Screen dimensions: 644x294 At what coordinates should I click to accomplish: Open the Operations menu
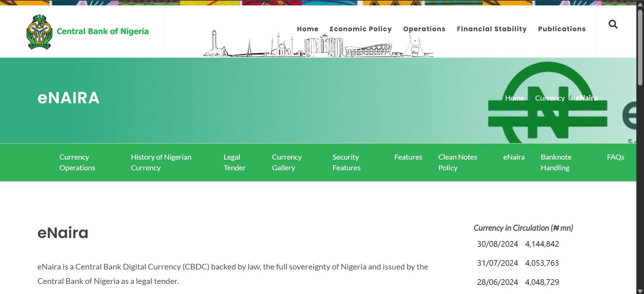[x=424, y=29]
